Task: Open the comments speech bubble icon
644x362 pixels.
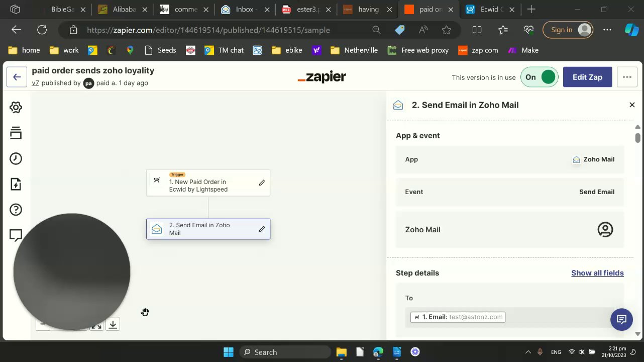Action: tap(16, 235)
